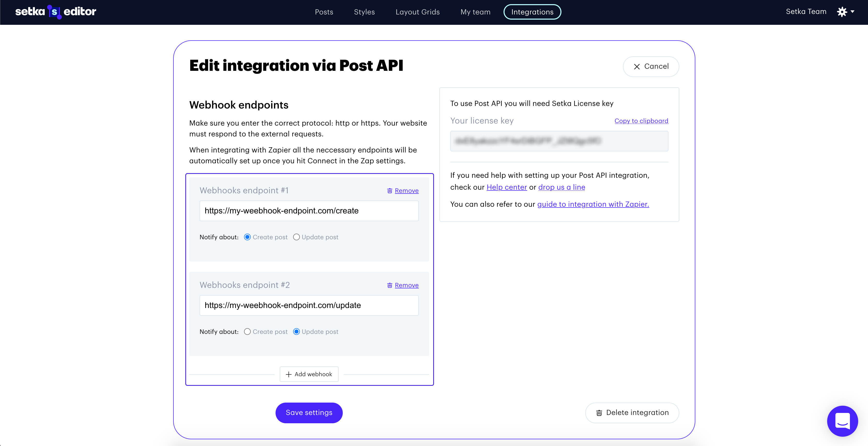The width and height of the screenshot is (868, 446).
Task: Open the chat support bubble
Action: (842, 421)
